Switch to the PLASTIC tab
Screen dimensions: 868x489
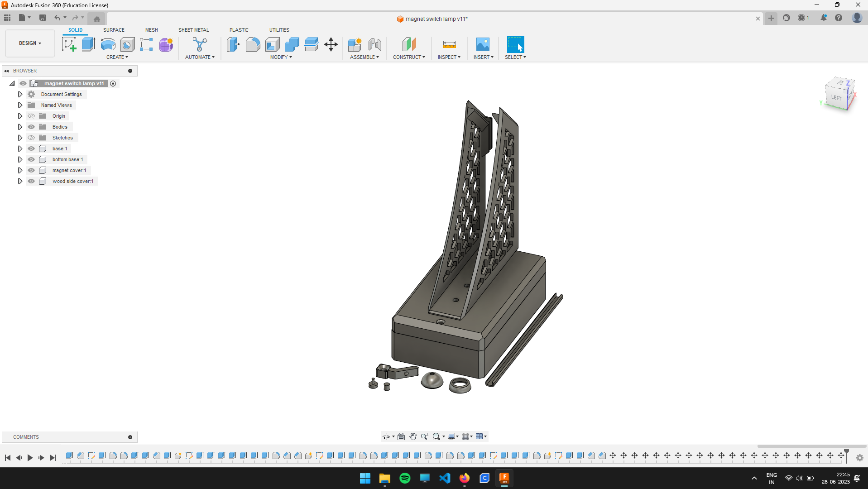239,30
